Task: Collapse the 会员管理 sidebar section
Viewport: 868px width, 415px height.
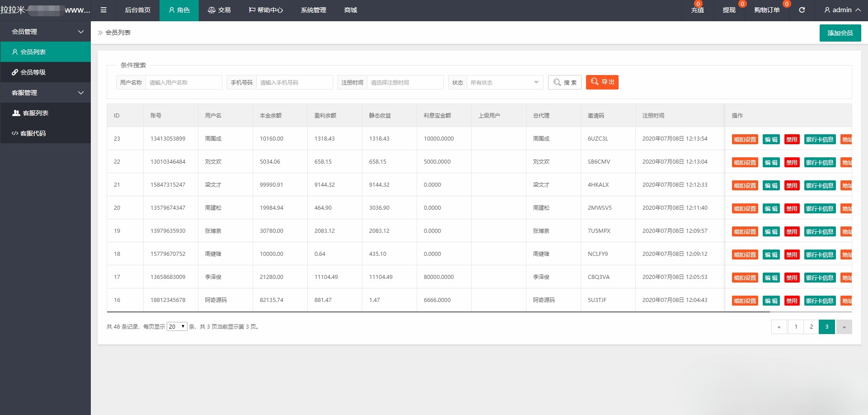Action: (x=81, y=31)
